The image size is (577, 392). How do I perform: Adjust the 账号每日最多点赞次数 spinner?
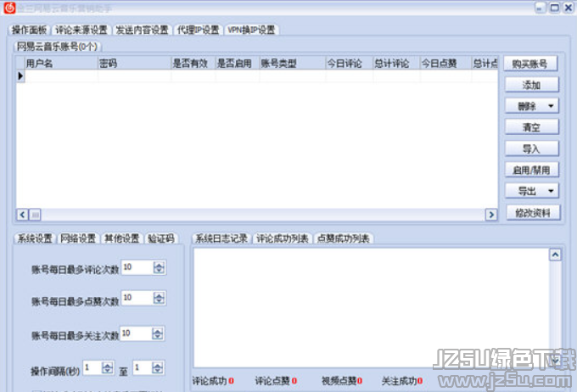point(159,298)
